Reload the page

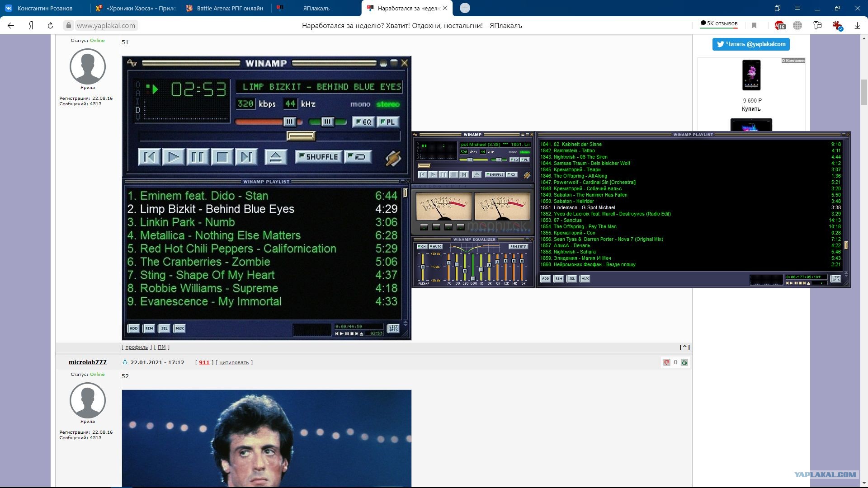click(x=50, y=26)
